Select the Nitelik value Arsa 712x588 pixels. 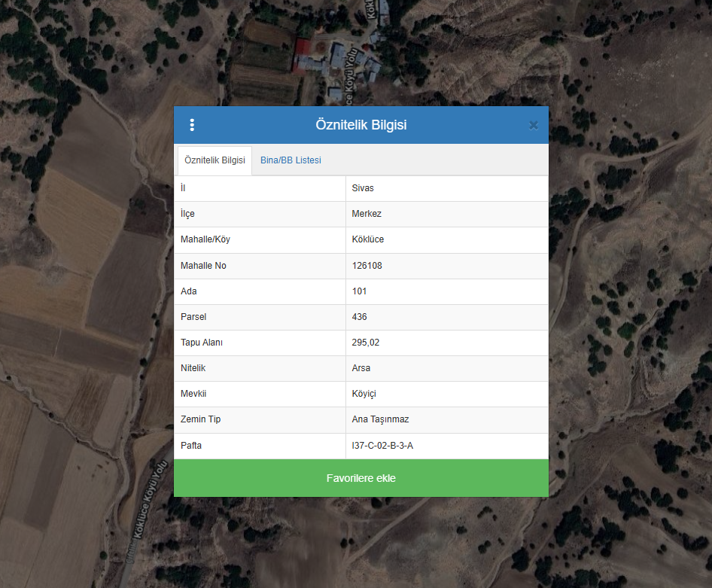[x=361, y=368]
